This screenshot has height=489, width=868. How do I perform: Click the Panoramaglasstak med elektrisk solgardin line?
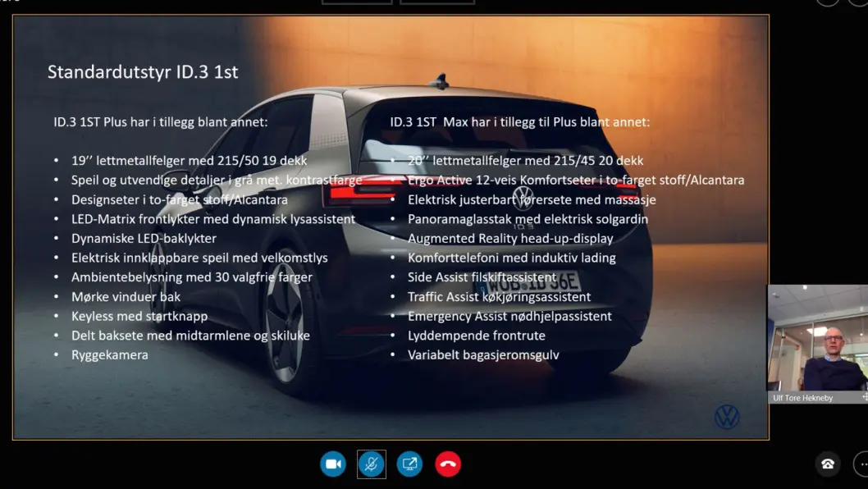[528, 219]
